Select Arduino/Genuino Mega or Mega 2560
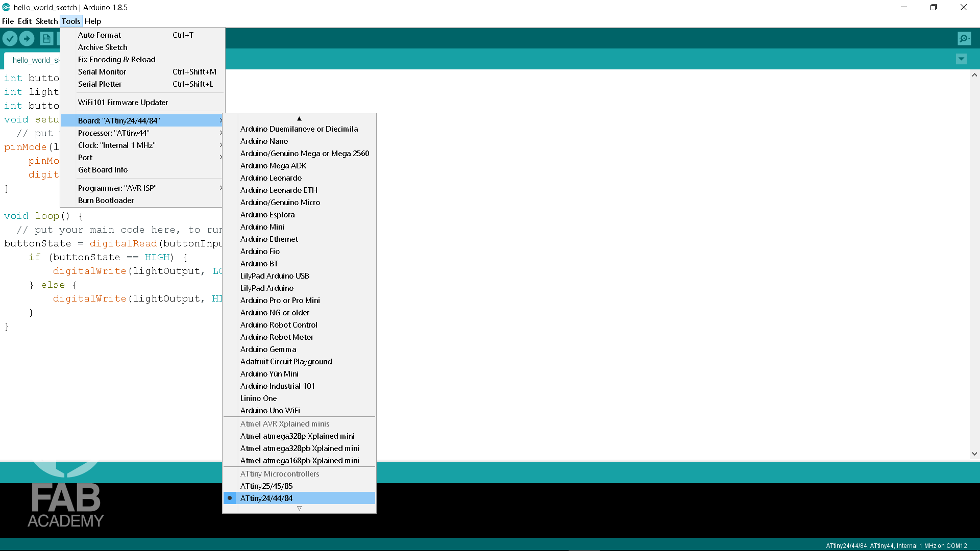980x551 pixels. pyautogui.click(x=299, y=154)
